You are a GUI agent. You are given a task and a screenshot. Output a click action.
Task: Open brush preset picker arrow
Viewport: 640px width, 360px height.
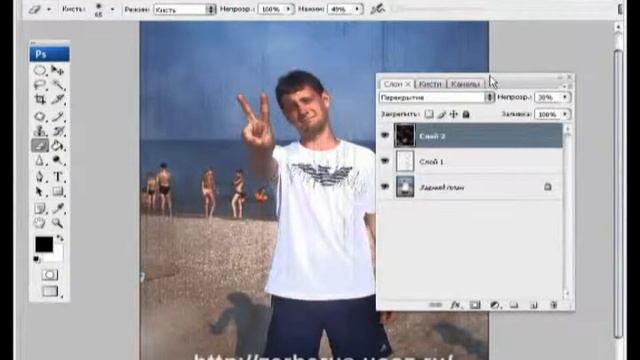112,9
